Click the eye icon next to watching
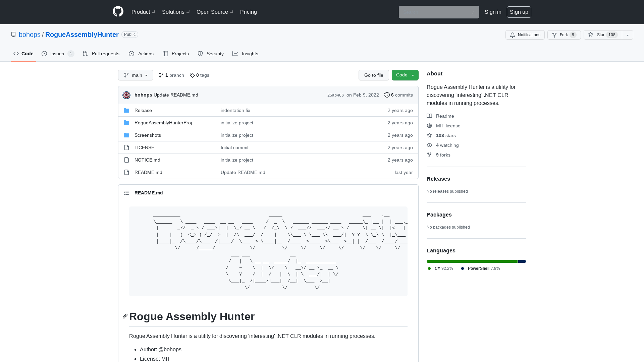Image resolution: width=644 pixels, height=362 pixels. [429, 145]
